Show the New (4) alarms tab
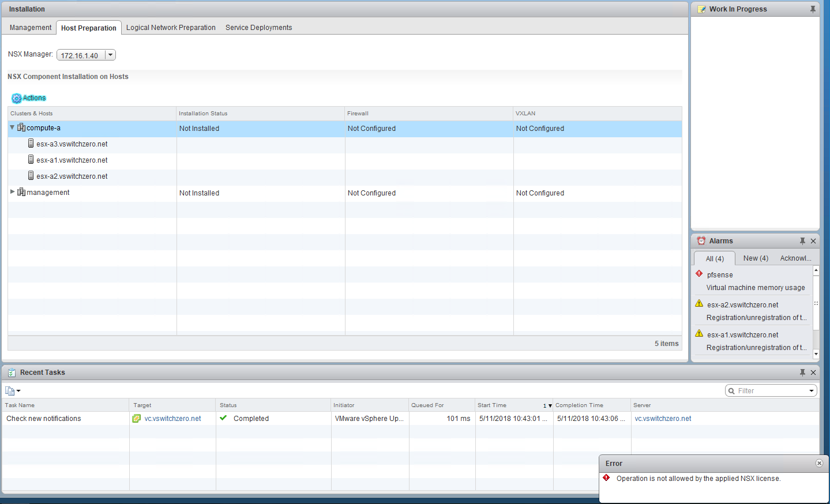830x504 pixels. (x=756, y=258)
